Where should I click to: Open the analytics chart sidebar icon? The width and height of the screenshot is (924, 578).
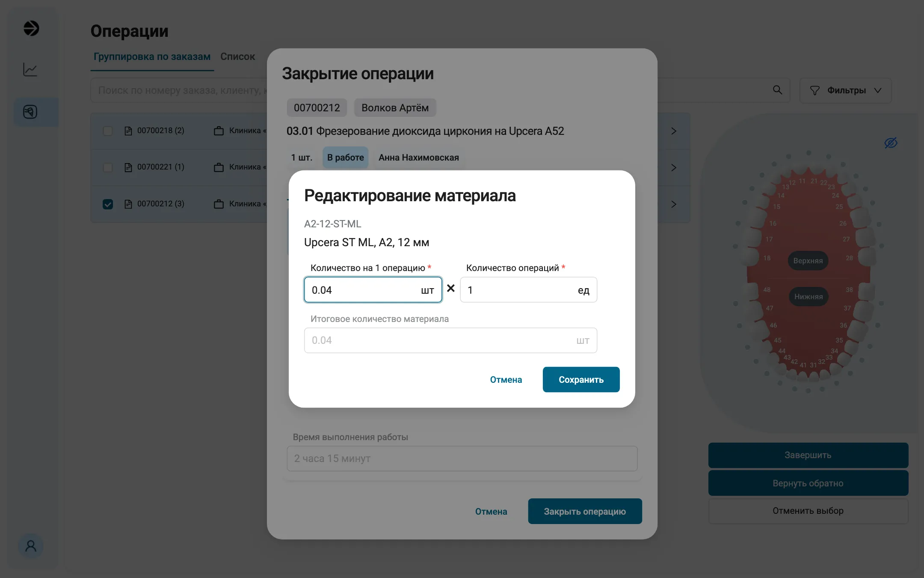[30, 69]
